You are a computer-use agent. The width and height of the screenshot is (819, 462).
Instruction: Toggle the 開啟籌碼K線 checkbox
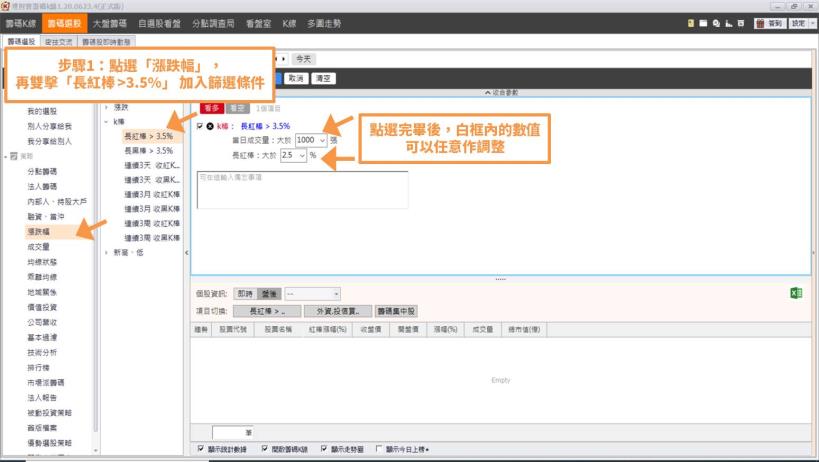(x=264, y=448)
